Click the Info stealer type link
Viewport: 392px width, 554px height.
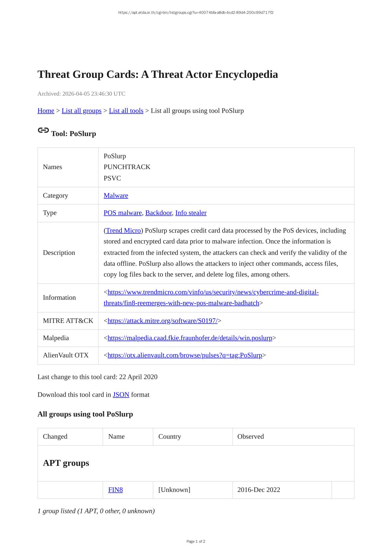(191, 213)
